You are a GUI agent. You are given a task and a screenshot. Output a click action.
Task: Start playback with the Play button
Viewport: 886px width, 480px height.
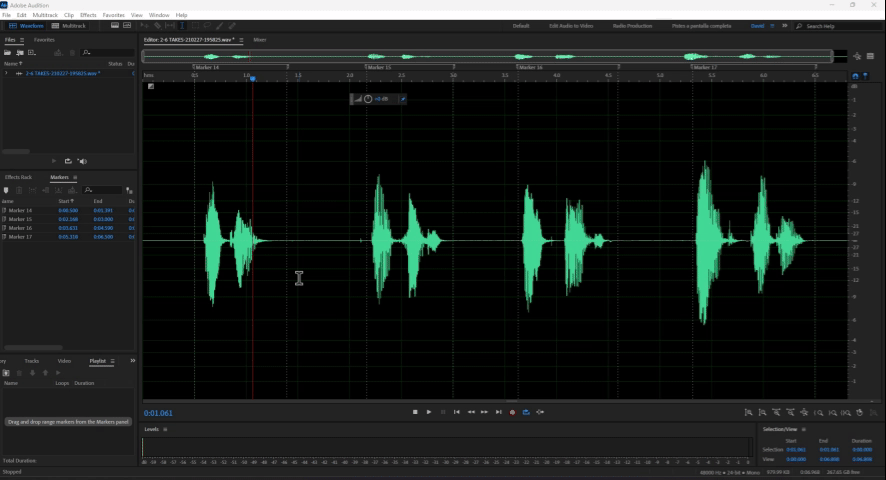(x=429, y=412)
